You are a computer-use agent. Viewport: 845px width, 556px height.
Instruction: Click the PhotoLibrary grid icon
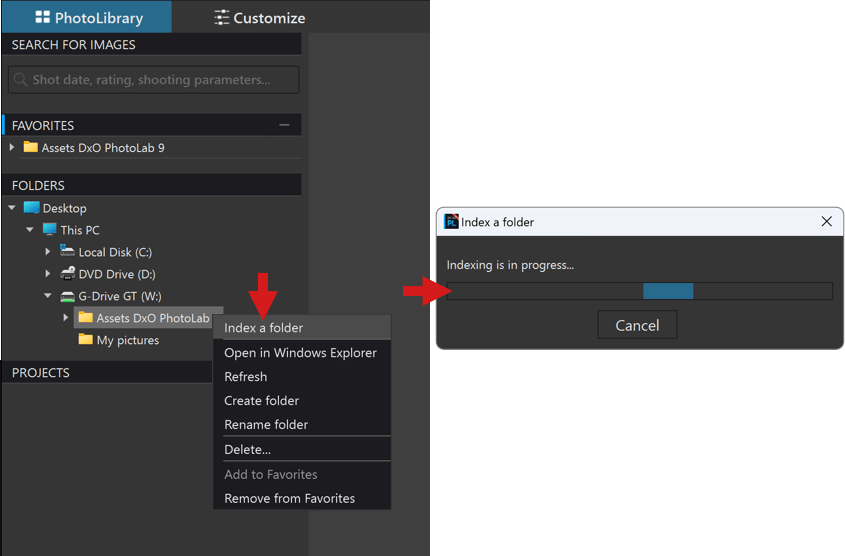tap(43, 17)
